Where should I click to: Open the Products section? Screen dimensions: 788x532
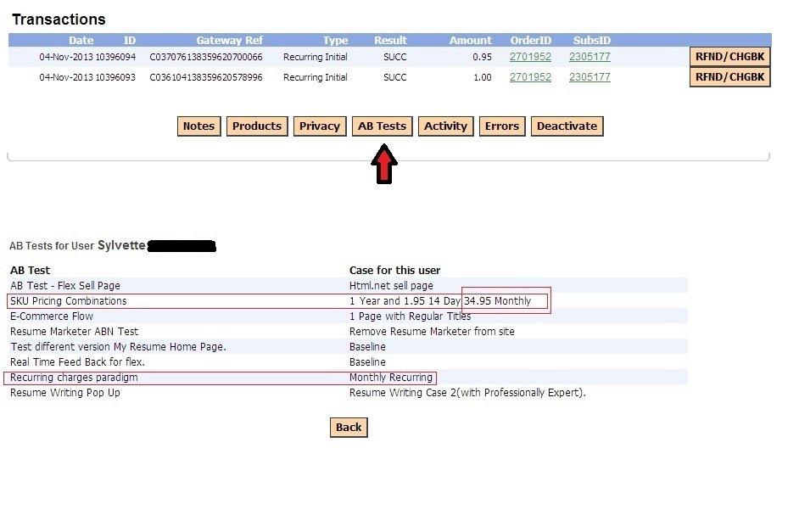[x=256, y=126]
